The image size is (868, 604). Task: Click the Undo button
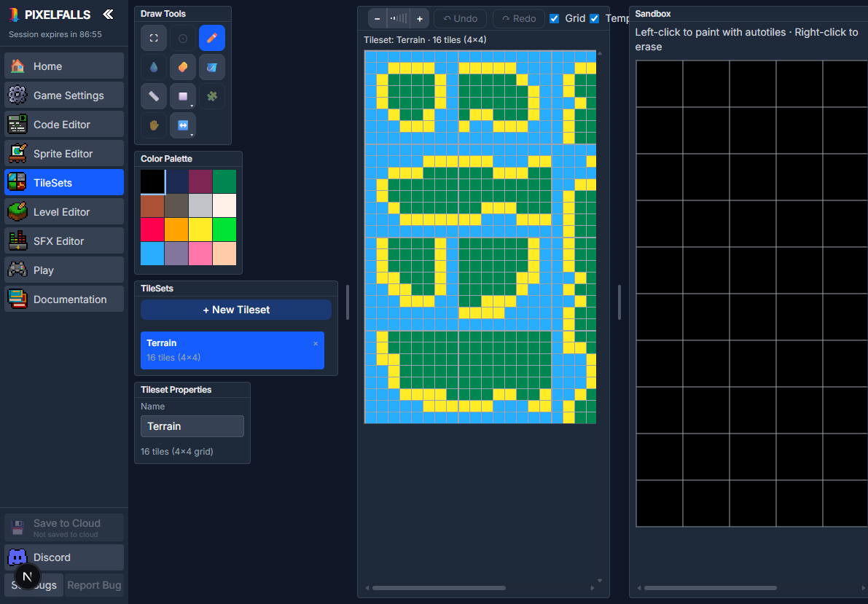click(460, 18)
